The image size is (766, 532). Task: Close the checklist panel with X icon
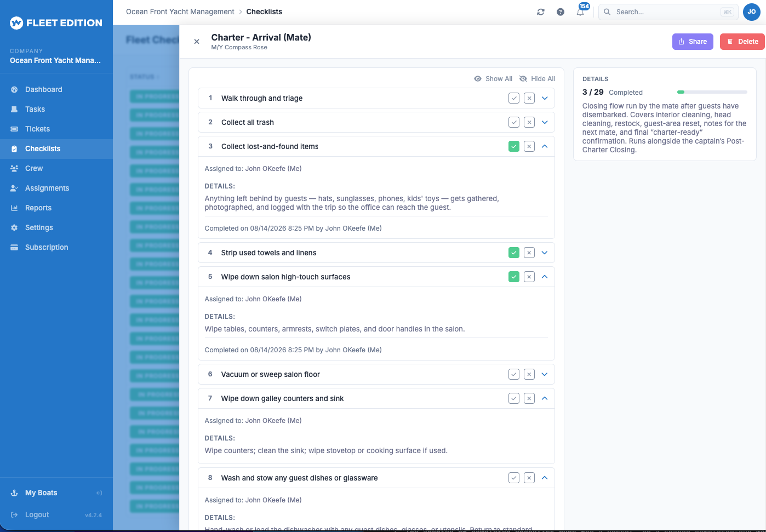pyautogui.click(x=197, y=42)
